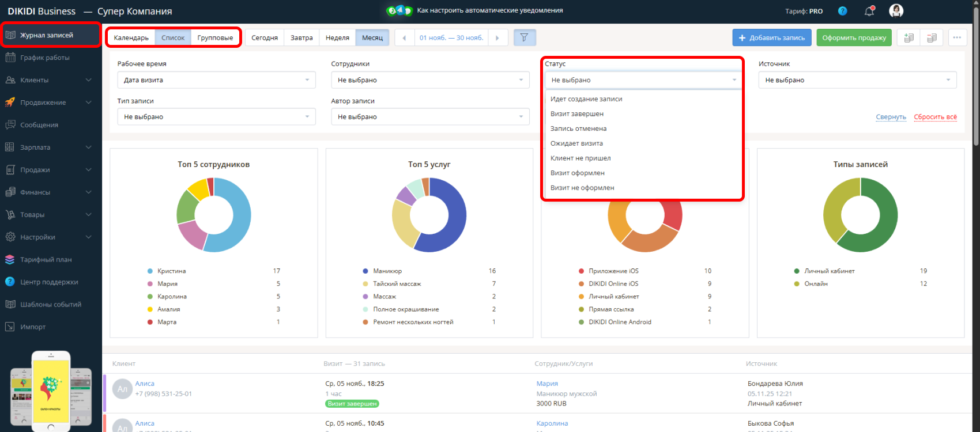Open the help question mark icon
980x432 pixels.
[842, 11]
